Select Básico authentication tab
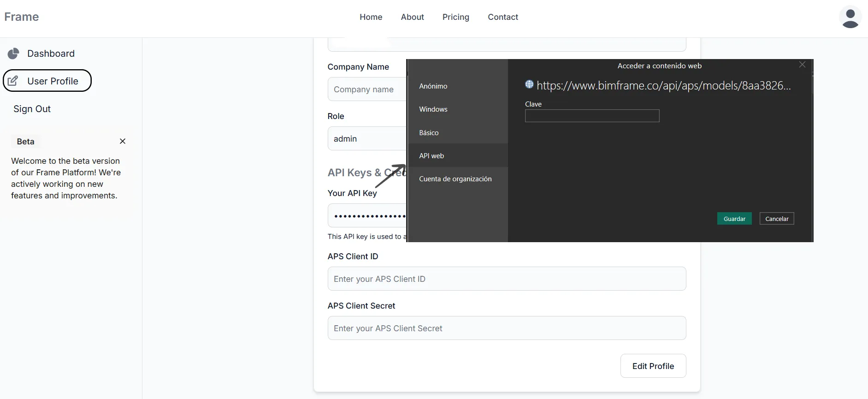Image resolution: width=868 pixels, height=399 pixels. pos(458,132)
